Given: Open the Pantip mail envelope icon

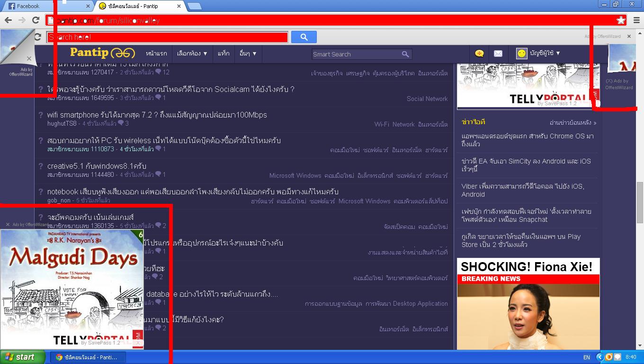Looking at the screenshot, I should [x=498, y=54].
